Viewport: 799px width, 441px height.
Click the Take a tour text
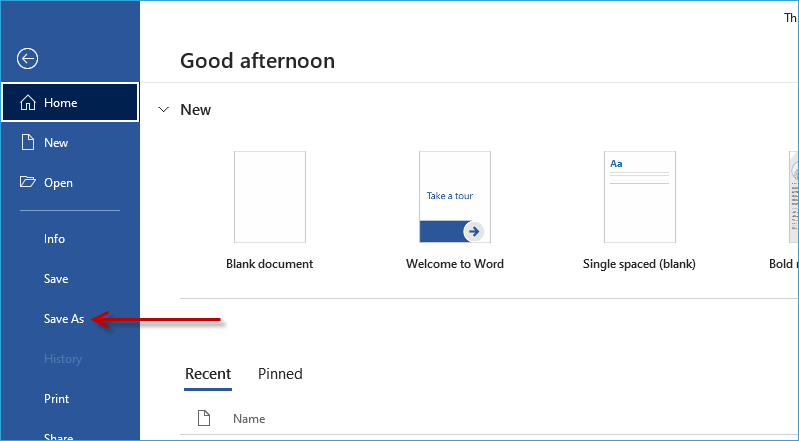coord(450,196)
